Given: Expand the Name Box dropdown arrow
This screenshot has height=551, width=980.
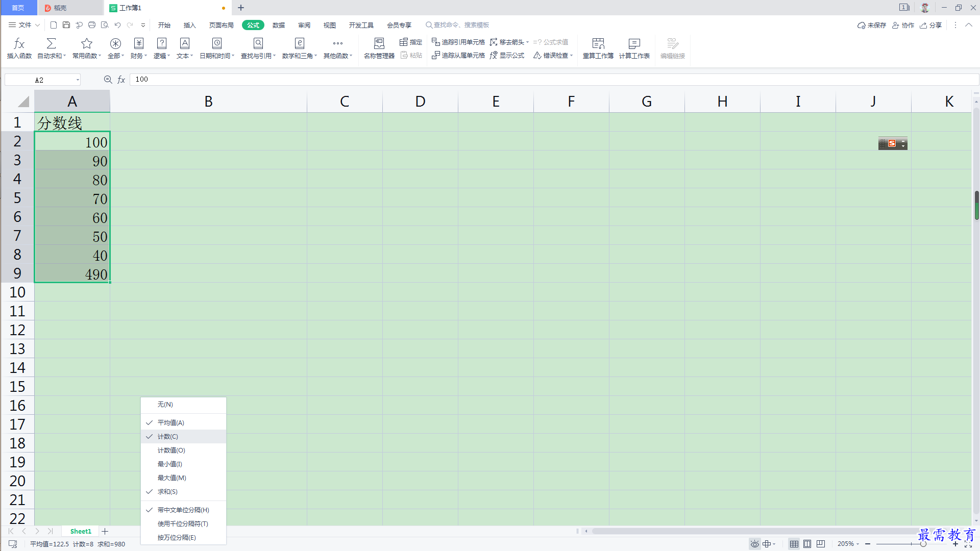Looking at the screenshot, I should (78, 80).
